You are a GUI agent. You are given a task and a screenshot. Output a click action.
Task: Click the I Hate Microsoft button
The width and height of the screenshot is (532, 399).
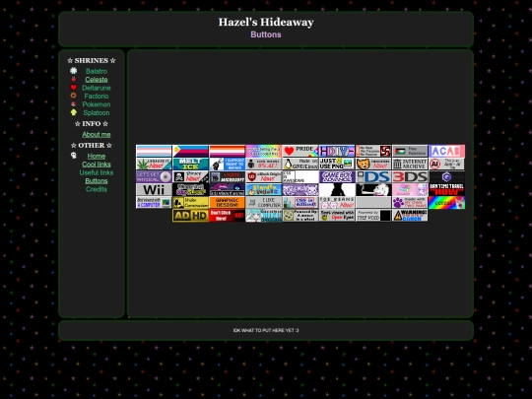pyautogui.click(x=227, y=176)
